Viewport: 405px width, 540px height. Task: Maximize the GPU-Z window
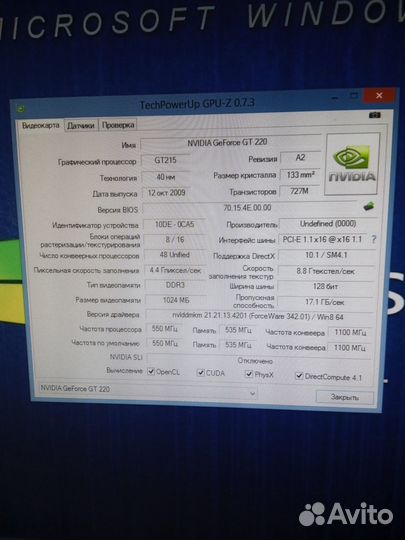[353, 95]
